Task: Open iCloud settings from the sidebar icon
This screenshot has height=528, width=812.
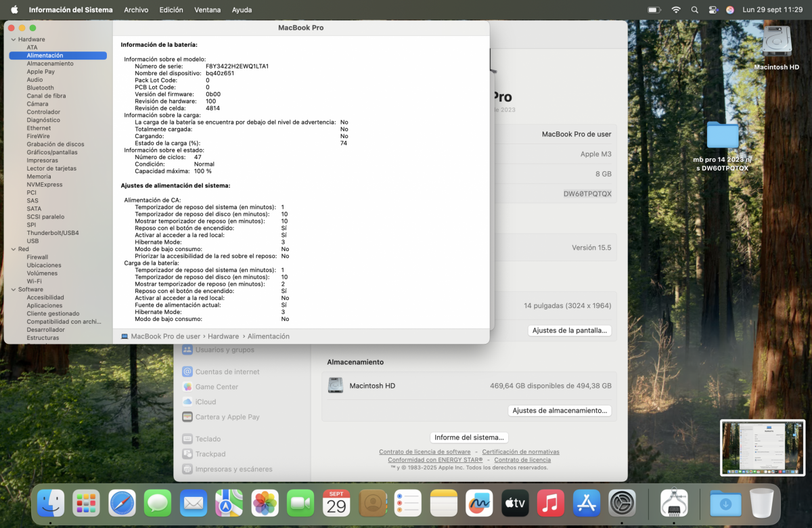Action: [187, 401]
